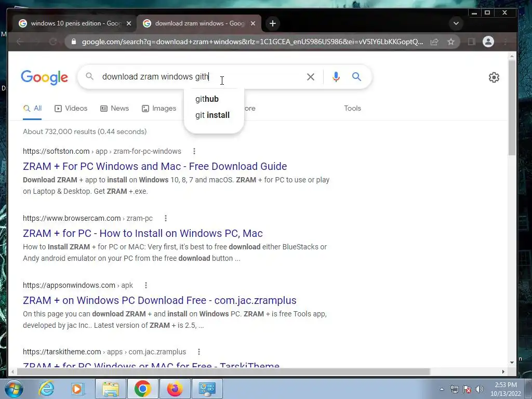Open the Chrome three-dot menu
The width and height of the screenshot is (532, 399).
(506, 42)
